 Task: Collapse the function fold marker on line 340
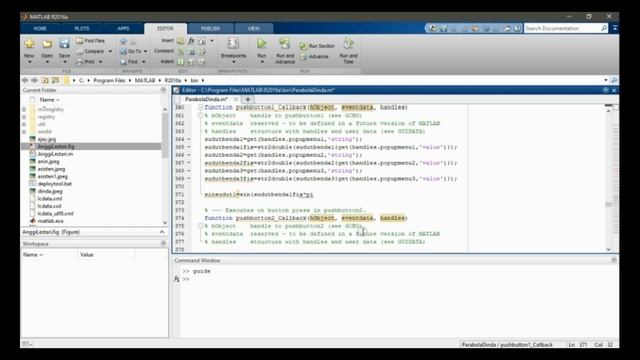(200, 107)
